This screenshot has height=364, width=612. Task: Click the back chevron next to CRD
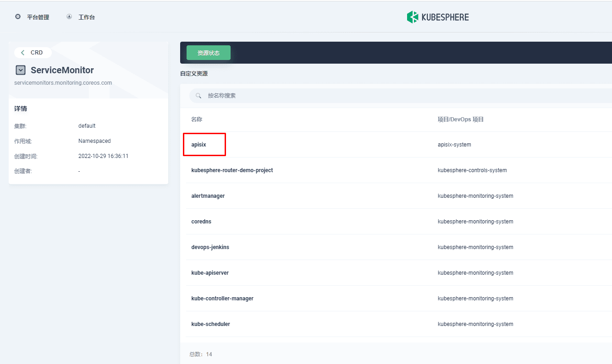click(23, 53)
